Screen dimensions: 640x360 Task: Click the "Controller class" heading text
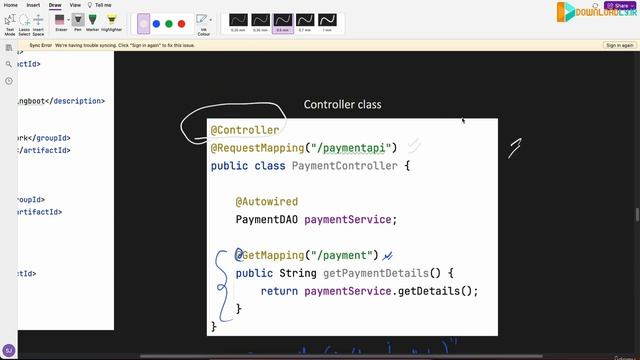[x=342, y=104]
